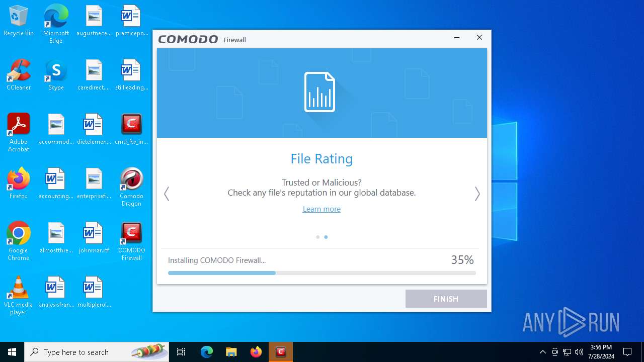Open the Adobe Acrobat desktop shortcut
The height and width of the screenshot is (362, 644).
[x=19, y=133]
